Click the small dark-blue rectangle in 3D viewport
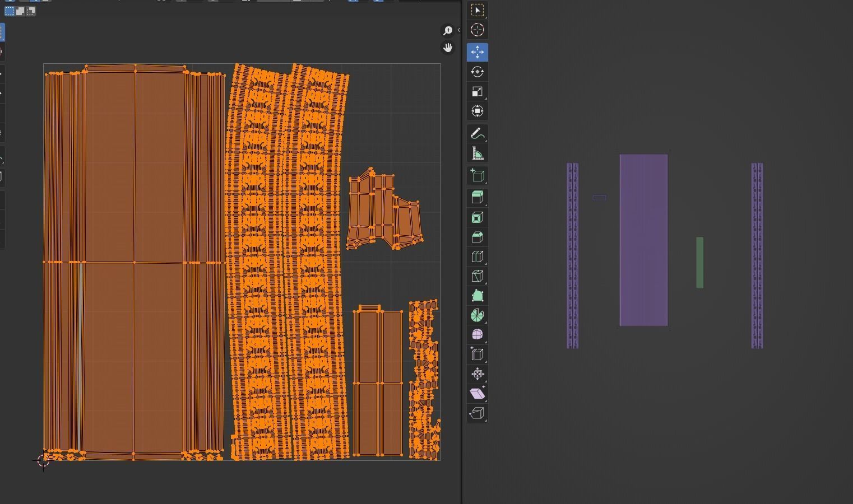The height and width of the screenshot is (504, 853). click(x=599, y=198)
